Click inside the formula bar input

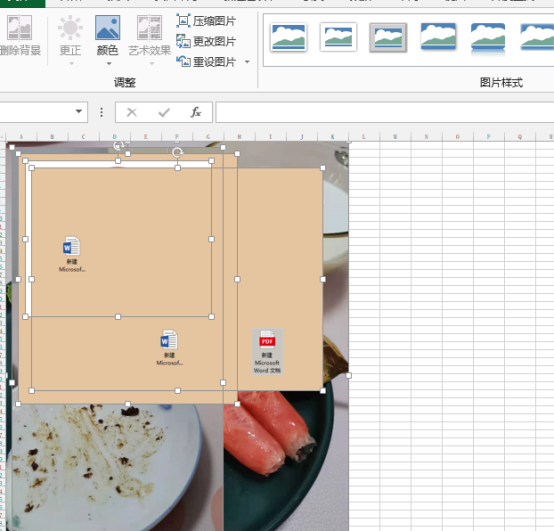tap(385, 112)
